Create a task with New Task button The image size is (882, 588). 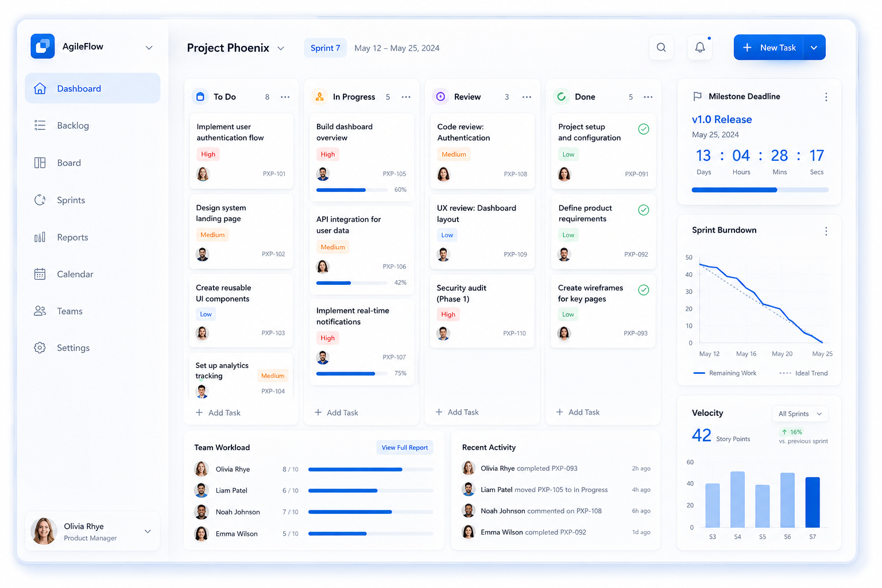coord(769,48)
